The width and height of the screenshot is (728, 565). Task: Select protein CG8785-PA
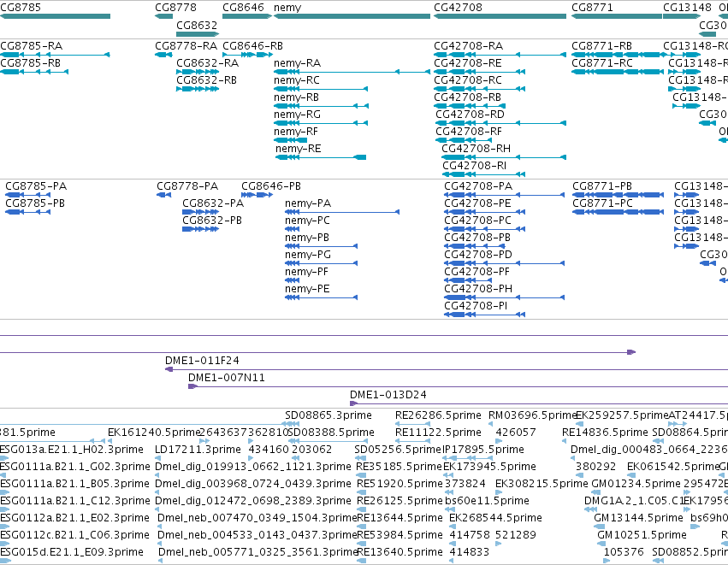click(x=28, y=195)
